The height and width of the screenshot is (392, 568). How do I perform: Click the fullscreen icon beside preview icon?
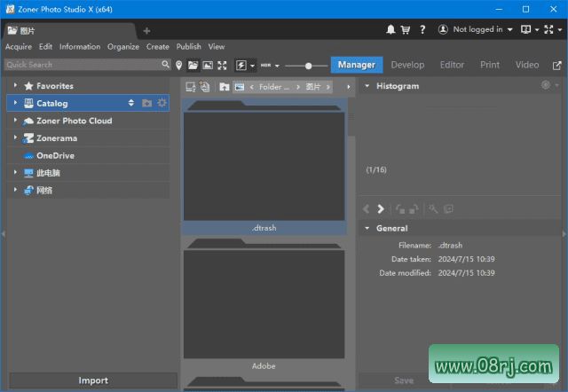(222, 65)
